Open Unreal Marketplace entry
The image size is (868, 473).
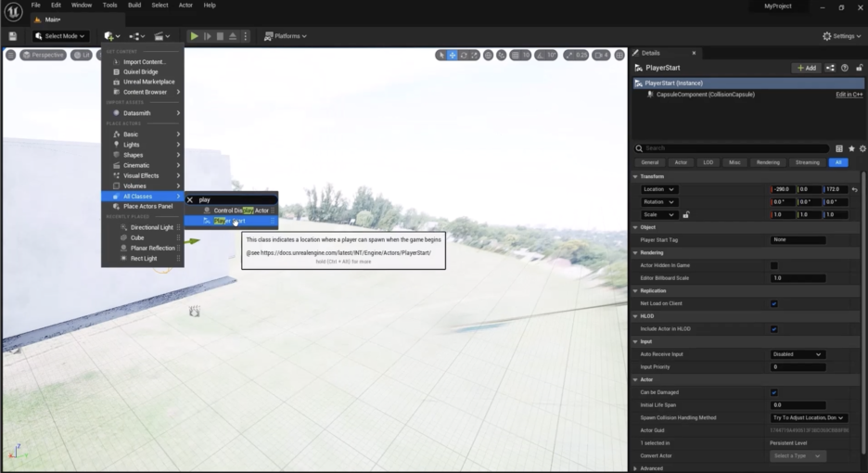pyautogui.click(x=143, y=82)
